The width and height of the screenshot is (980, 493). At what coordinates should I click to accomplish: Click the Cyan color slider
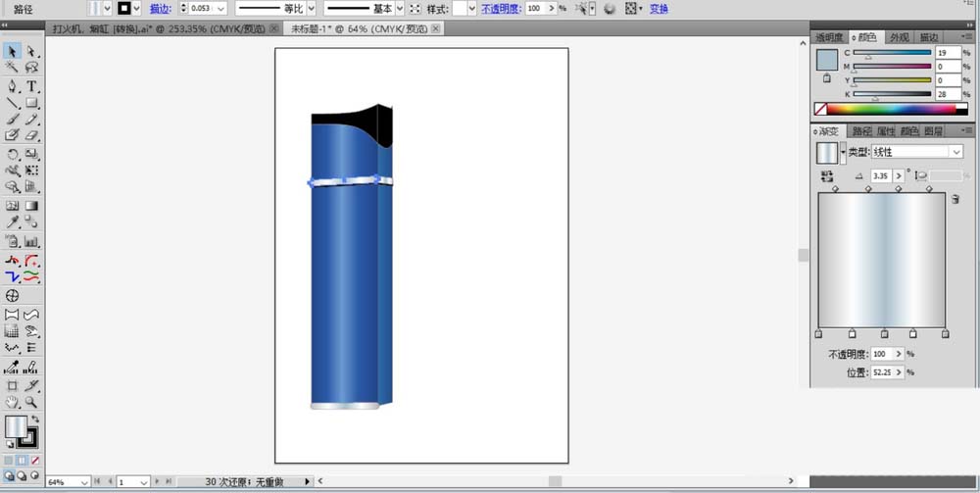pyautogui.click(x=893, y=53)
